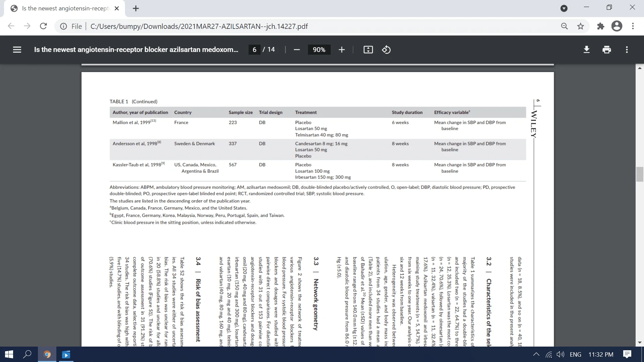Click the 'Sweden & Denmark' country cell
This screenshot has height=362, width=644.
tap(195, 143)
